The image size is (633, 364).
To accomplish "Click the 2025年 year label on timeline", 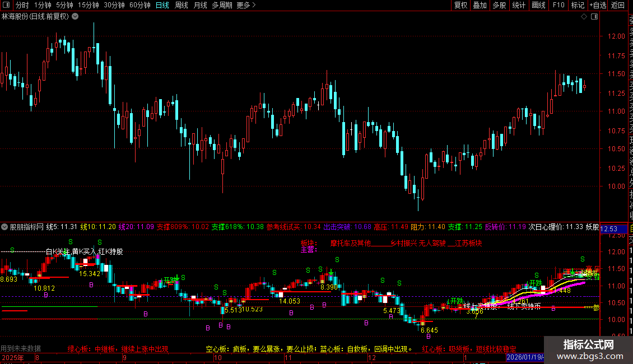I will pyautogui.click(x=13, y=357).
